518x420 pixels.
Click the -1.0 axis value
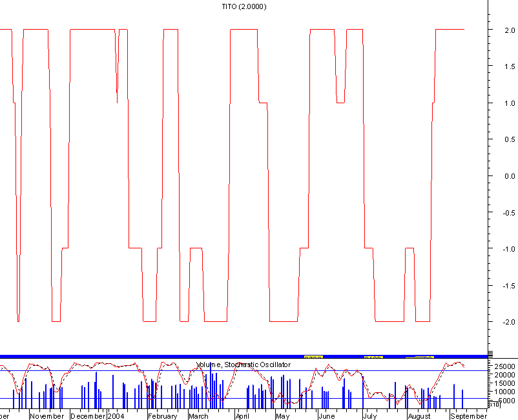(509, 249)
